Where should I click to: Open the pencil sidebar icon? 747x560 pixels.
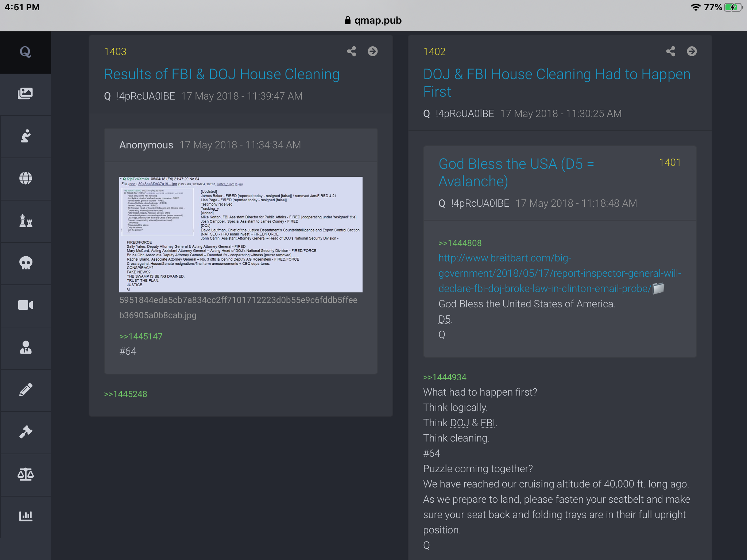(x=25, y=390)
